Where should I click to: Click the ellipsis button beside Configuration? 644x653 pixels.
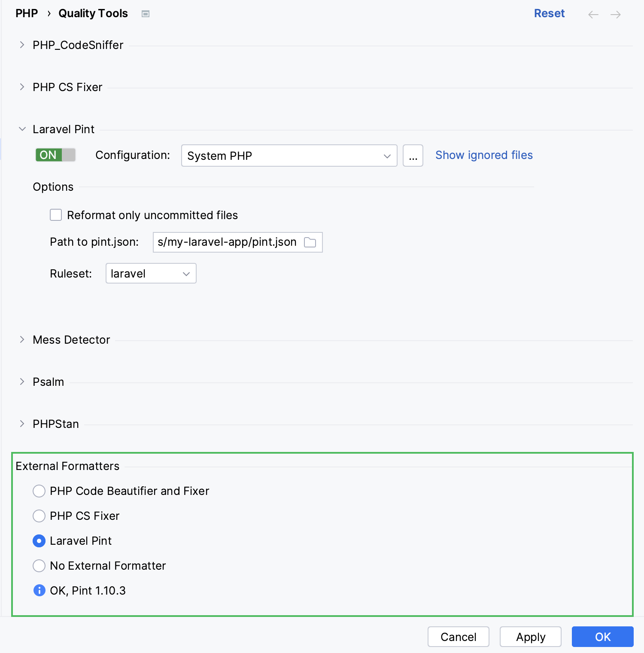[x=413, y=156]
